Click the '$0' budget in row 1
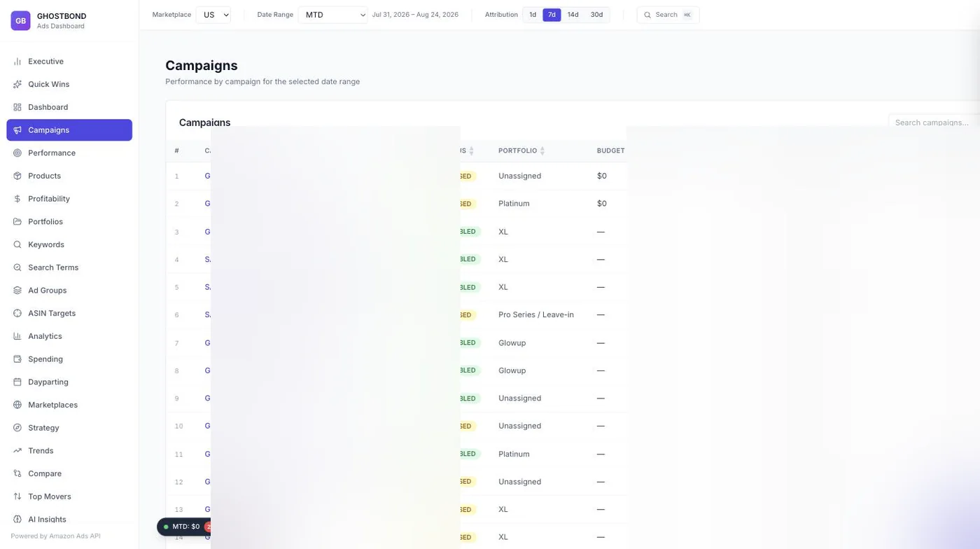980x549 pixels. pyautogui.click(x=602, y=176)
